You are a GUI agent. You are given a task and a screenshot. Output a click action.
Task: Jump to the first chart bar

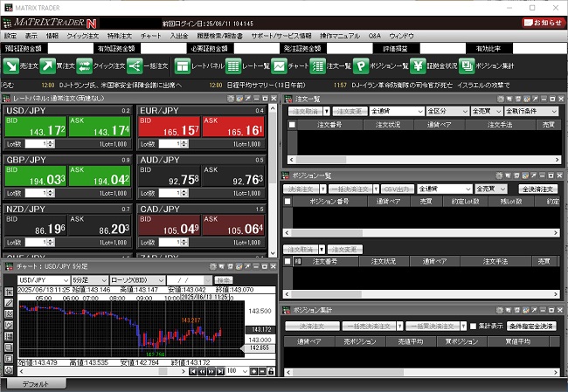[193, 371]
